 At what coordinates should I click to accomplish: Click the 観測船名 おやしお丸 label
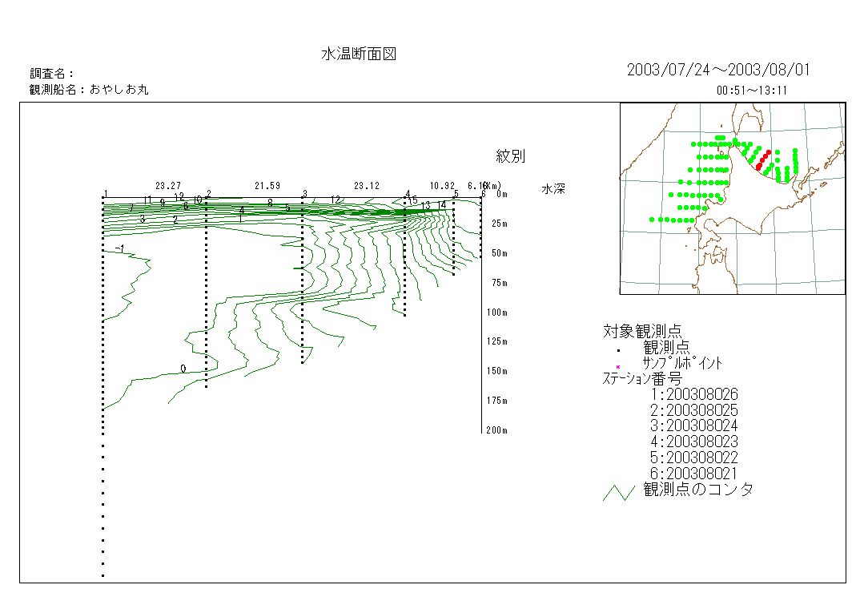pyautogui.click(x=89, y=90)
